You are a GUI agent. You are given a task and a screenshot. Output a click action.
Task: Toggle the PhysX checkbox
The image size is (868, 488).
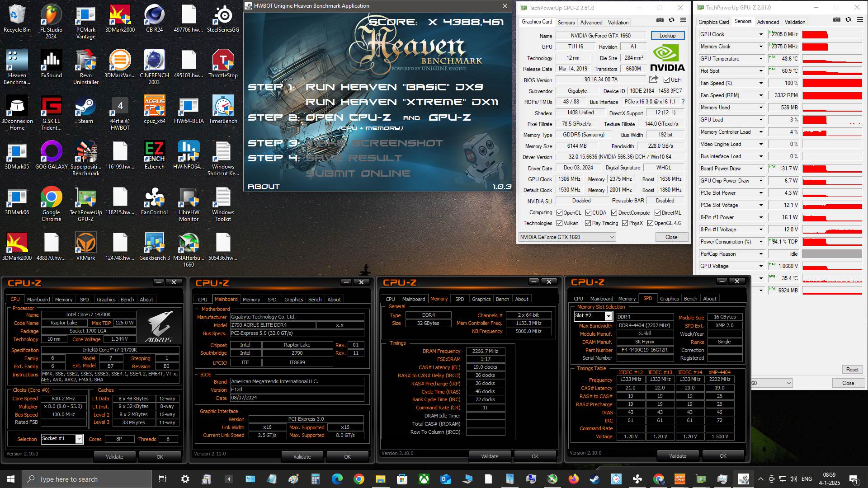tap(625, 223)
